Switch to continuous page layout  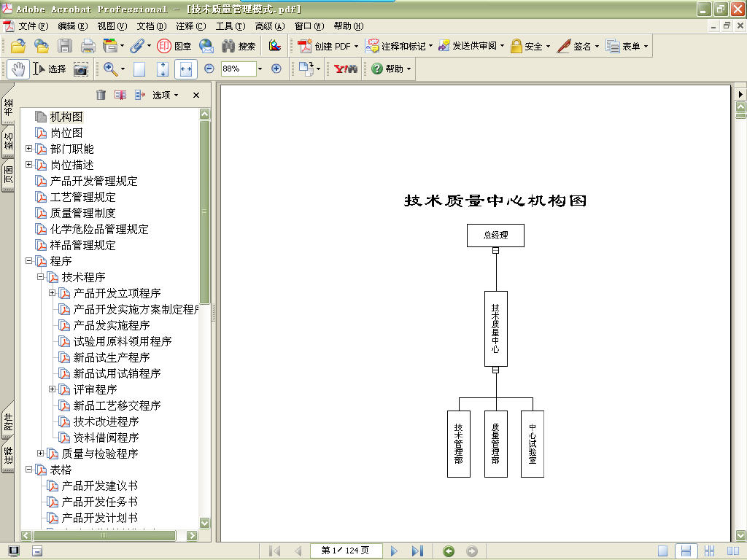click(x=686, y=551)
